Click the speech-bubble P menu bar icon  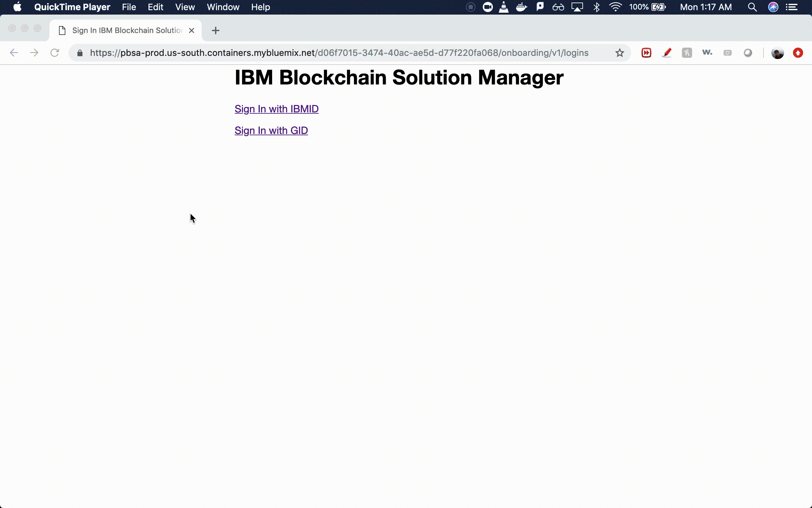(540, 7)
